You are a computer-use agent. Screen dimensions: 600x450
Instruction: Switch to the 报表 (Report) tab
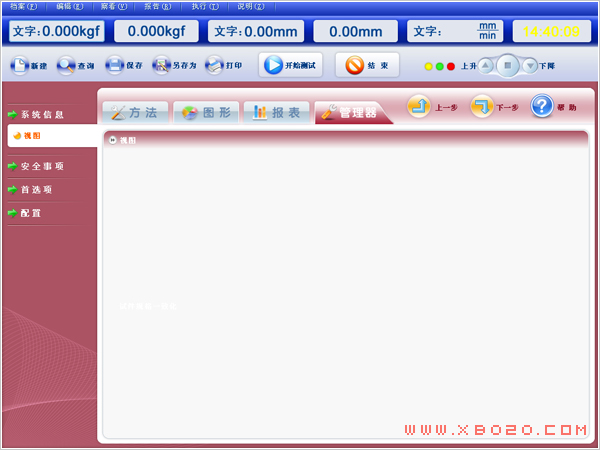(274, 113)
